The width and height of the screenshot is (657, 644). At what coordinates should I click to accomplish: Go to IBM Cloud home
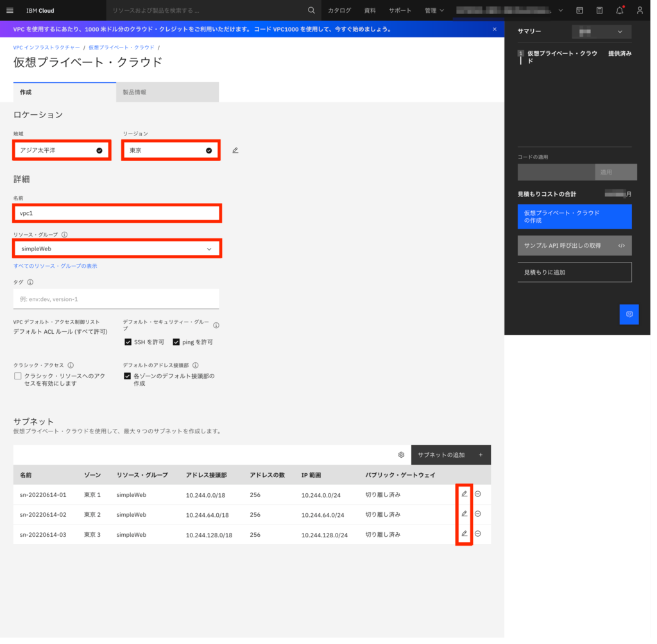(40, 10)
